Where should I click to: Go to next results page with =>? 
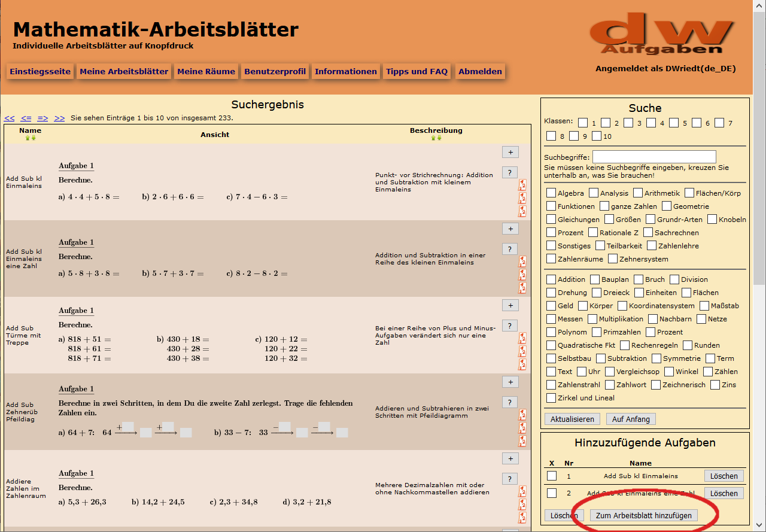pyautogui.click(x=42, y=118)
